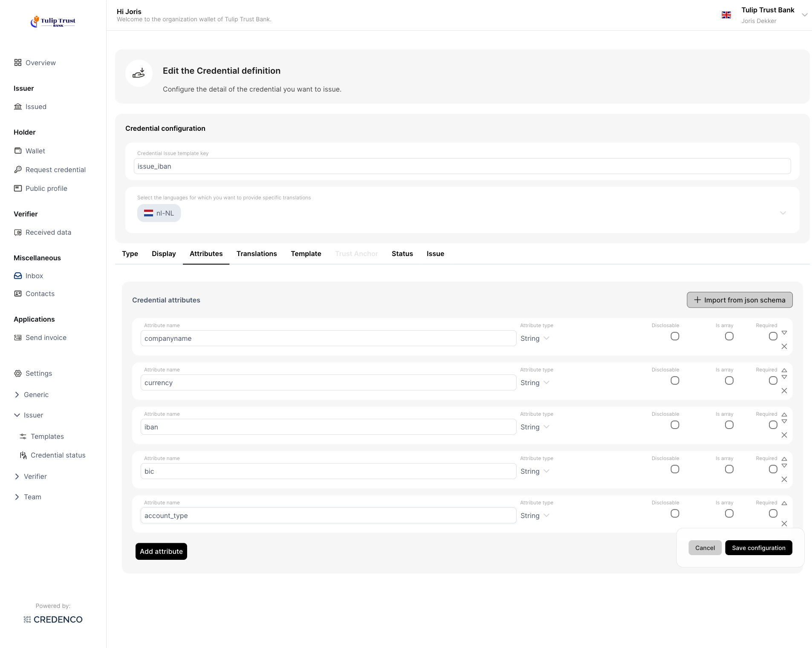Click the Inbox icon in the sidebar
The height and width of the screenshot is (648, 812).
coord(17,276)
